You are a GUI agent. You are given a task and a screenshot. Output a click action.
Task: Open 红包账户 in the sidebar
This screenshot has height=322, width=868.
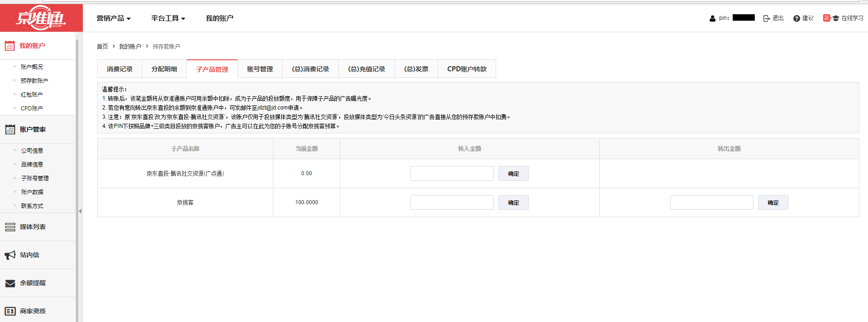32,95
